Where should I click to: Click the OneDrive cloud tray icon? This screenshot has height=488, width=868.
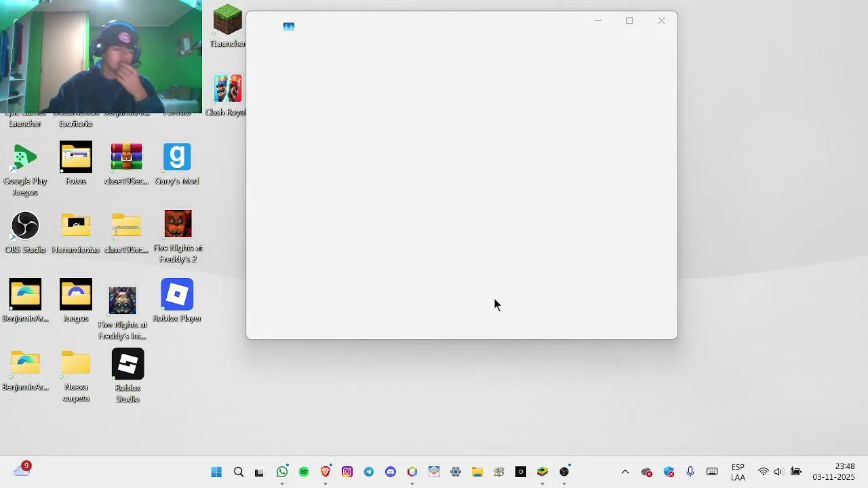coord(647,472)
